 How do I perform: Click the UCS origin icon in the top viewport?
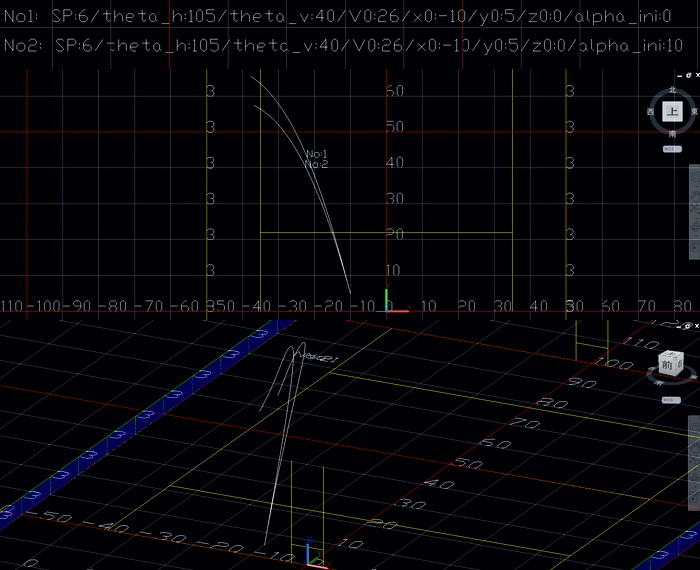pyautogui.click(x=390, y=306)
